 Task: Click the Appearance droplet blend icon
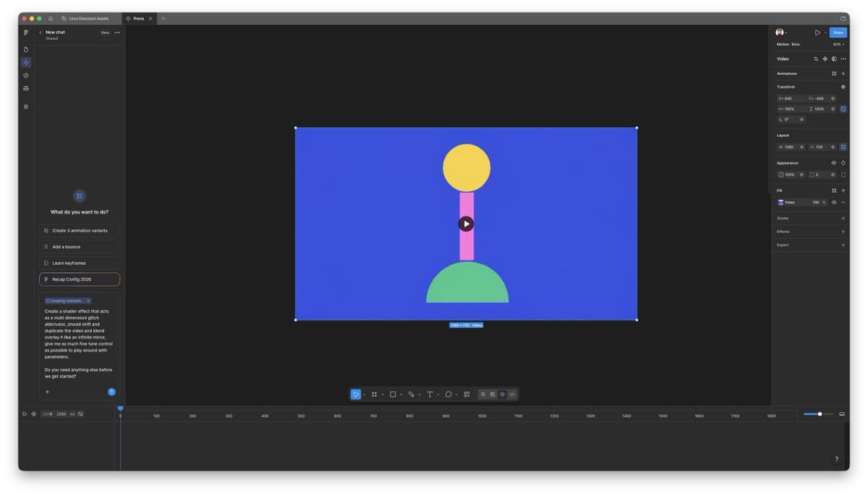[843, 163]
